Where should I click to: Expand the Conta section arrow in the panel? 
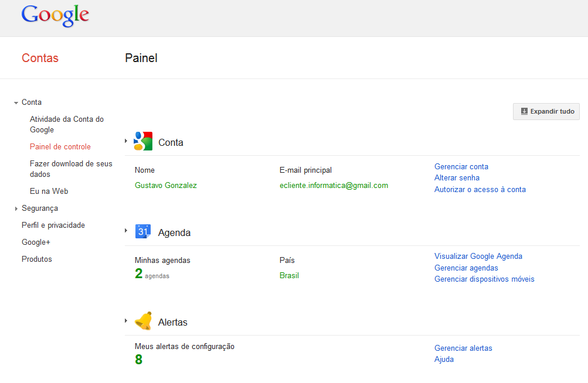(x=126, y=141)
